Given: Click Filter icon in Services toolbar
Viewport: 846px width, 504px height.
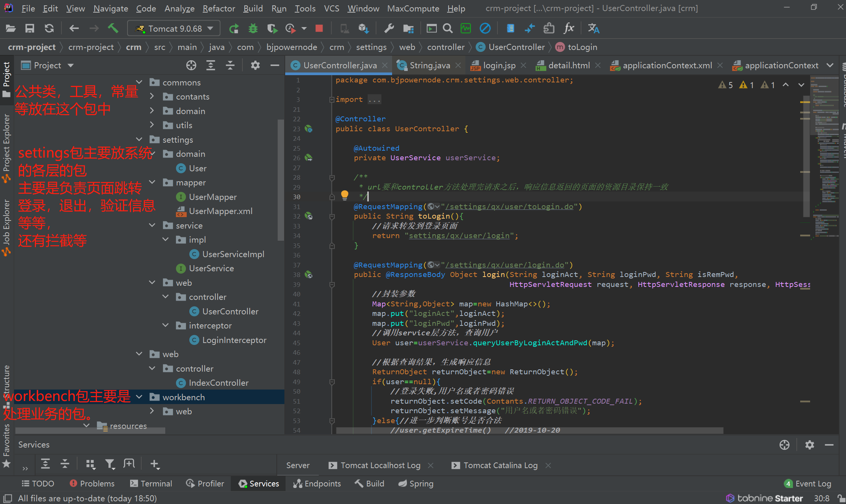Looking at the screenshot, I should pos(110,464).
